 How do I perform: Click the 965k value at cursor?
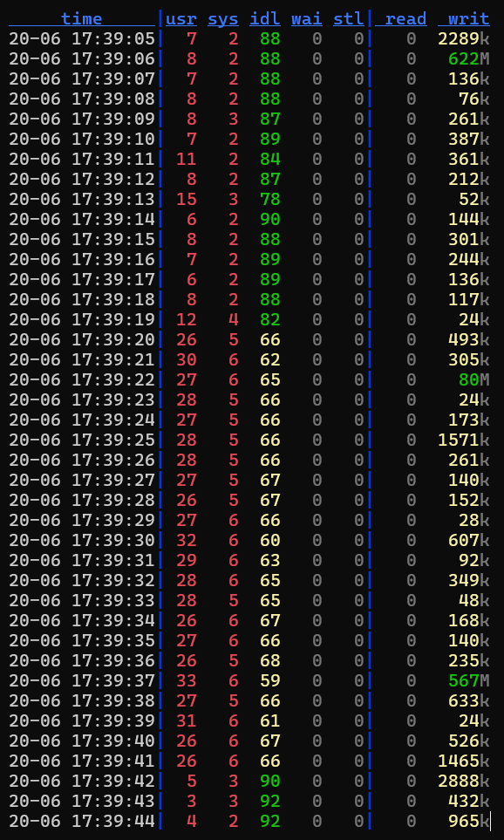pos(468,821)
